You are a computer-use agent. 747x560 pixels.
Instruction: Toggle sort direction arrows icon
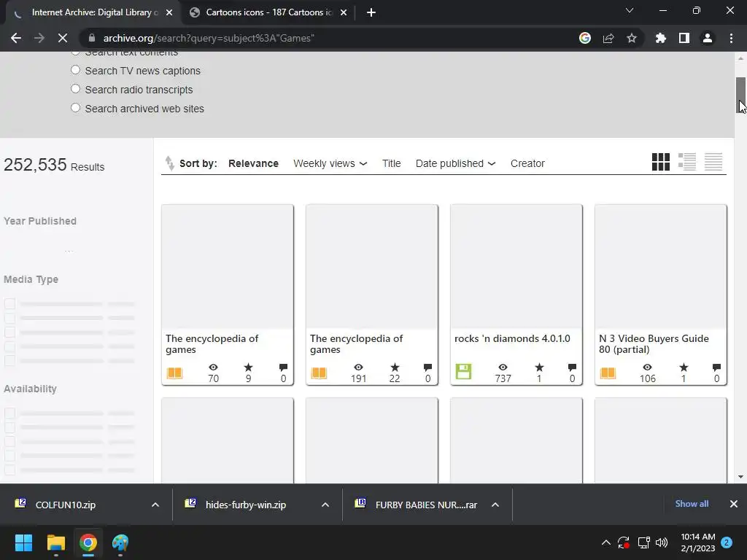169,163
